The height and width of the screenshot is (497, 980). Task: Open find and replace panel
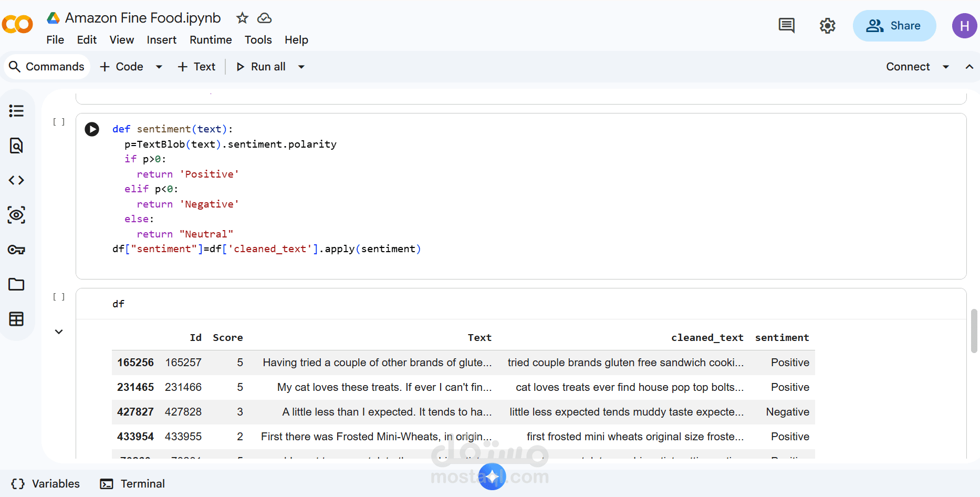pyautogui.click(x=16, y=146)
